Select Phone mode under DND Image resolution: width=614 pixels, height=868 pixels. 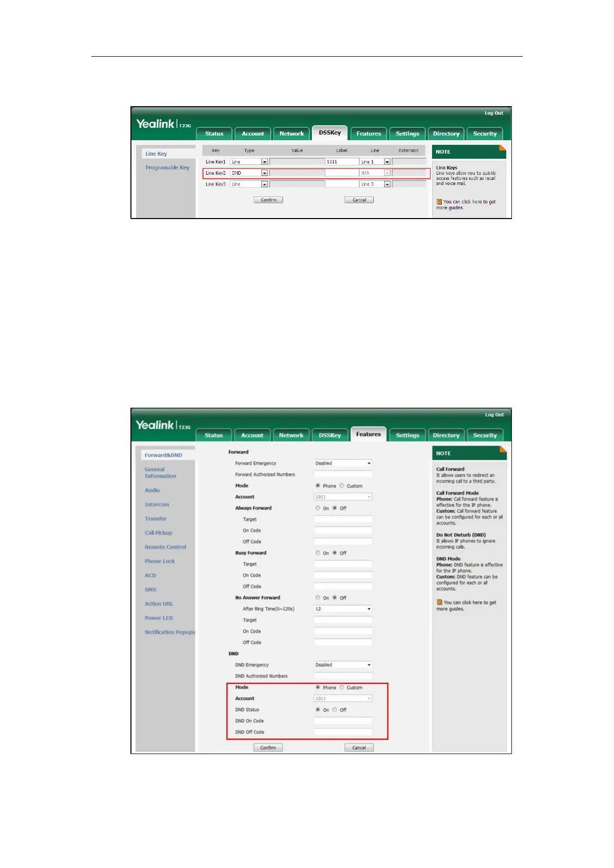coord(318,688)
